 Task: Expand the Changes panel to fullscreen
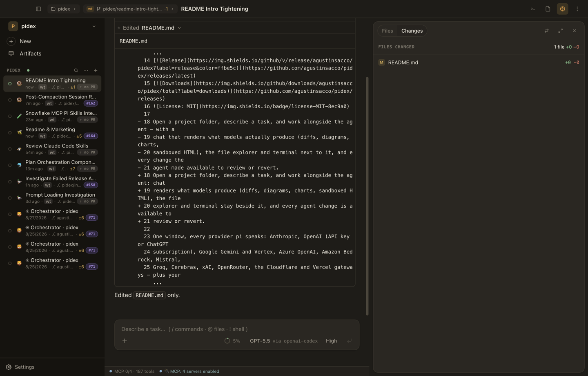coord(561,31)
